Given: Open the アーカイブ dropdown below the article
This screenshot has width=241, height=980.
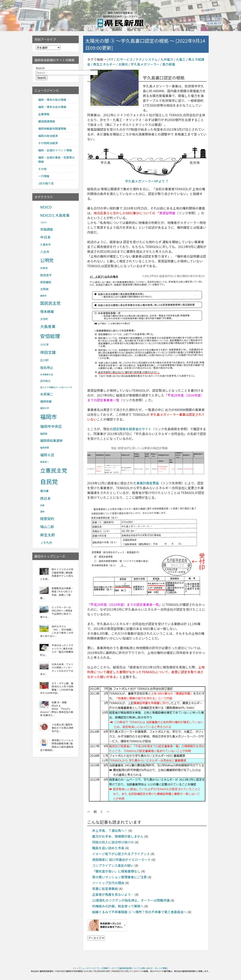Looking at the screenshot, I should pos(96,938).
